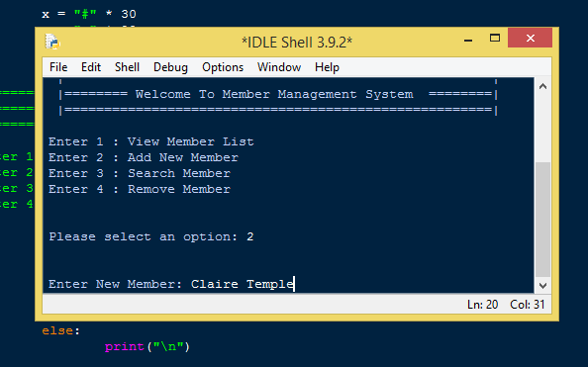Click after Claire Temple in input line
588x367 pixels.
[295, 284]
